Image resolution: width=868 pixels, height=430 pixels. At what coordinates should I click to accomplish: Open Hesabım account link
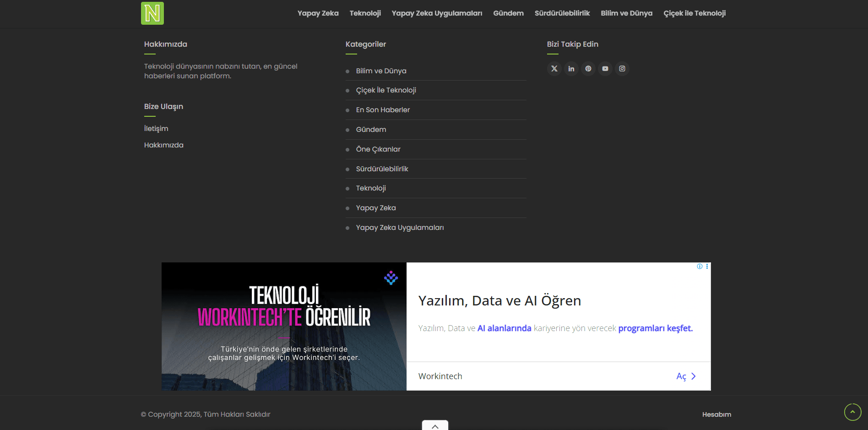pos(716,414)
